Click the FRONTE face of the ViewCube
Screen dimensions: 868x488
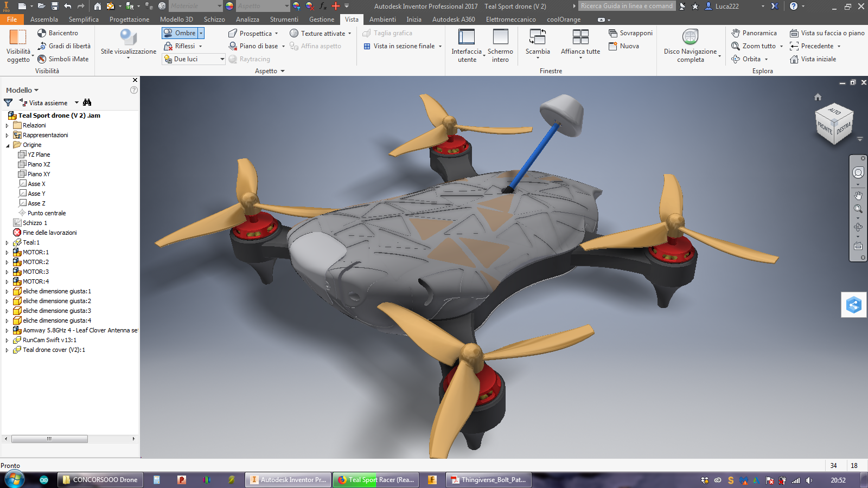pos(825,128)
